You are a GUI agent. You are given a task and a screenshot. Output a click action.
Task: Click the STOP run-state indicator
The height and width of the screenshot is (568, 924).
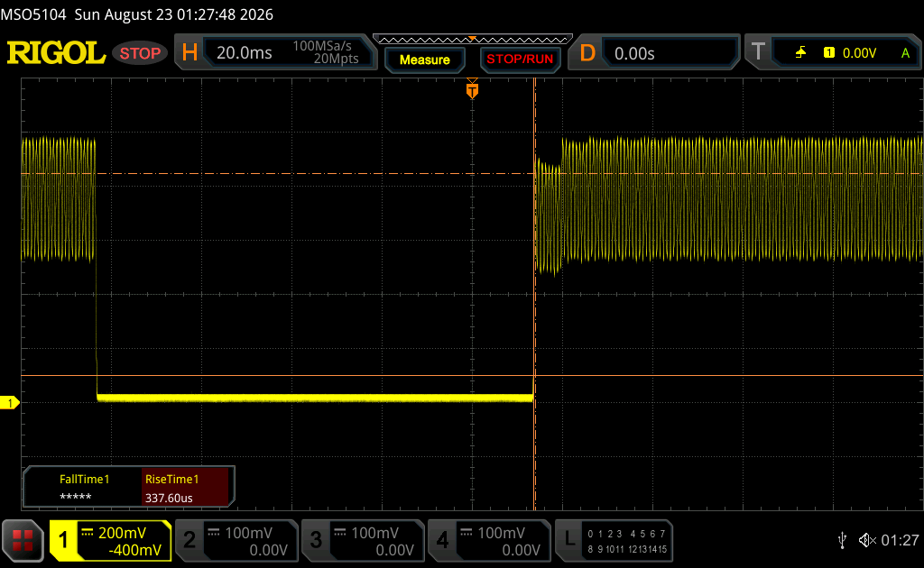point(140,53)
